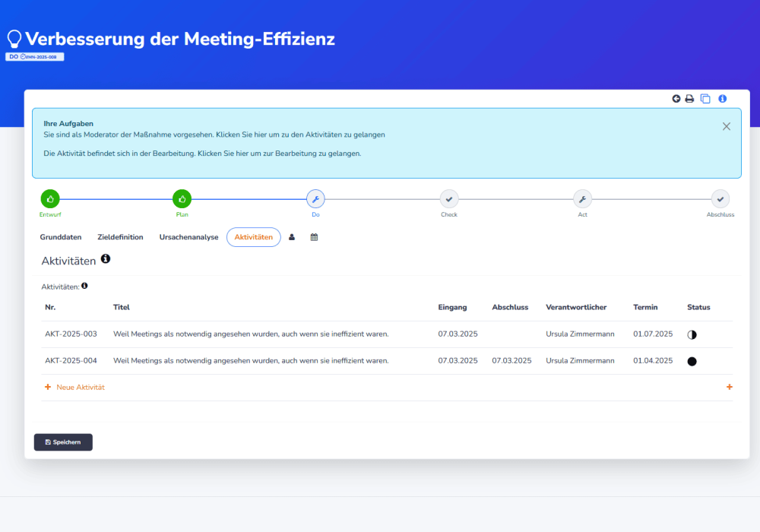
Task: Click the Titel column header
Action: (x=121, y=307)
